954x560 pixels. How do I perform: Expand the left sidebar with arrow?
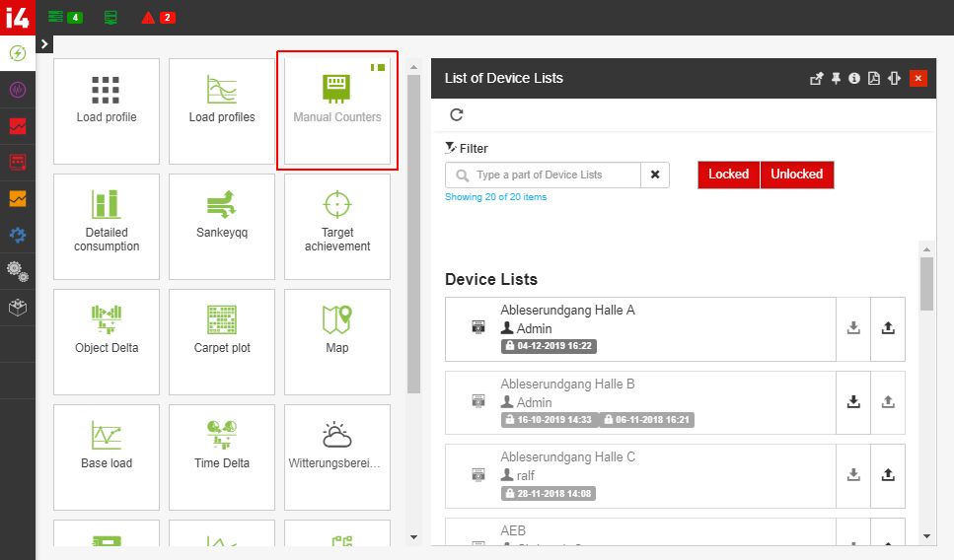pyautogui.click(x=44, y=44)
